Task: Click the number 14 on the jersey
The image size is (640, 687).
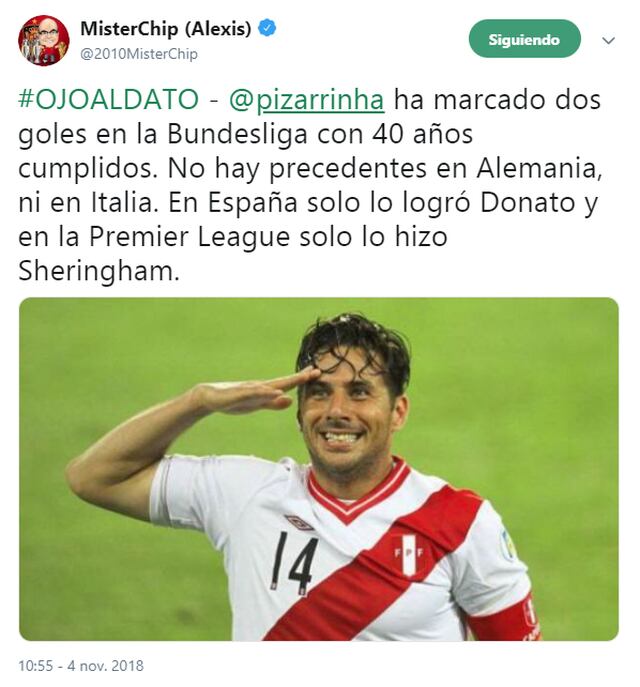Action: pyautogui.click(x=293, y=563)
